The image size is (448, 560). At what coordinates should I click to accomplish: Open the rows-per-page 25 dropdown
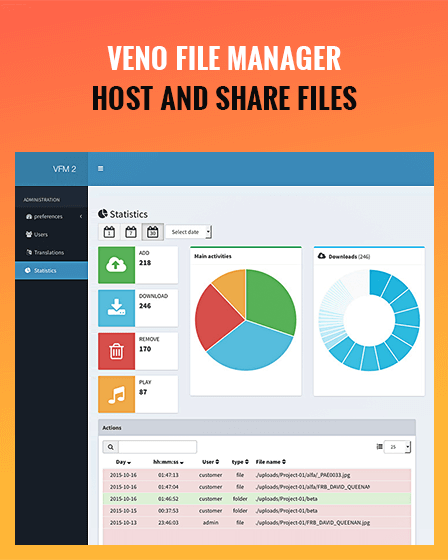click(397, 447)
